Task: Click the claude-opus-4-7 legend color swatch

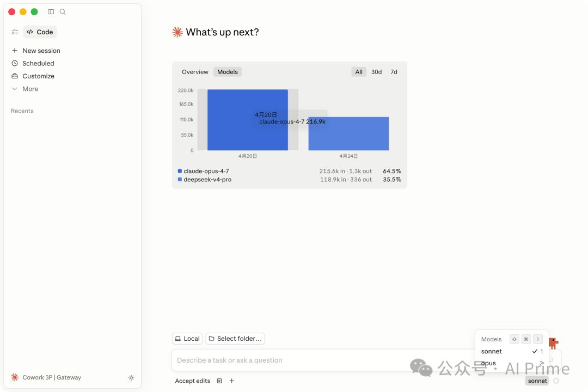Action: click(x=180, y=171)
